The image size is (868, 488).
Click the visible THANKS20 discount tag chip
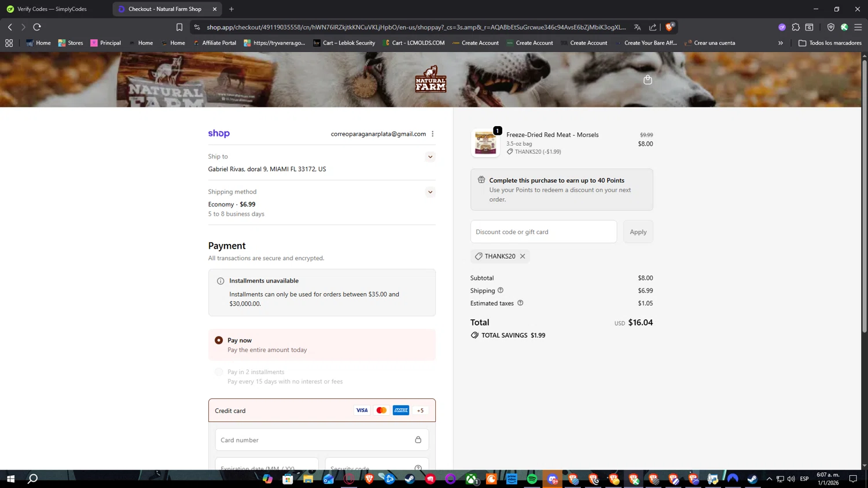pyautogui.click(x=500, y=256)
